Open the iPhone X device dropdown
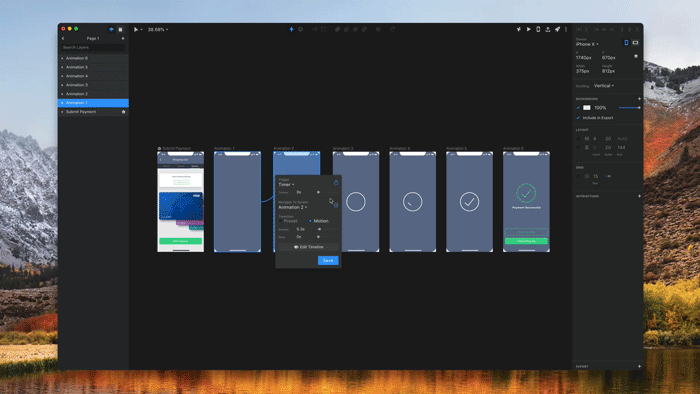The image size is (700, 394). click(587, 44)
